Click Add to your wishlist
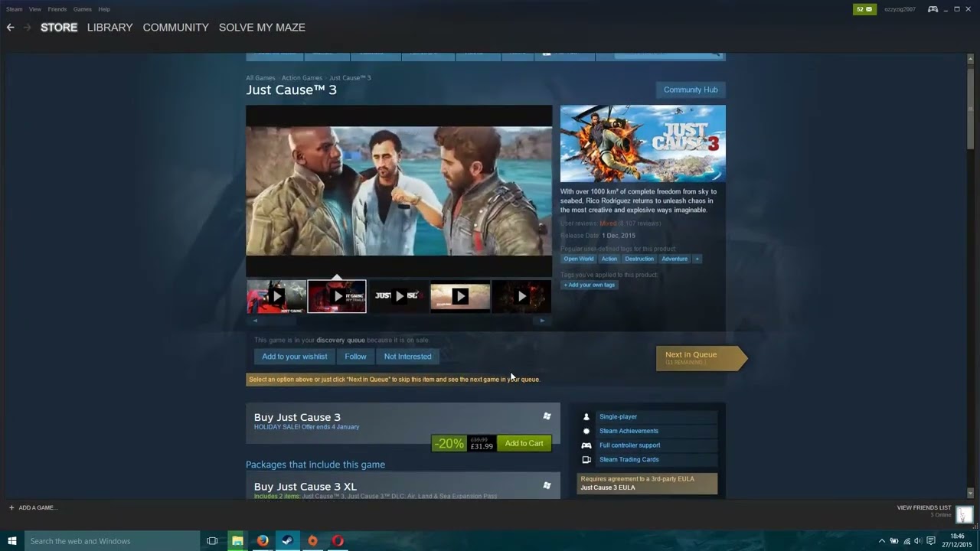The image size is (980, 551). pos(294,357)
